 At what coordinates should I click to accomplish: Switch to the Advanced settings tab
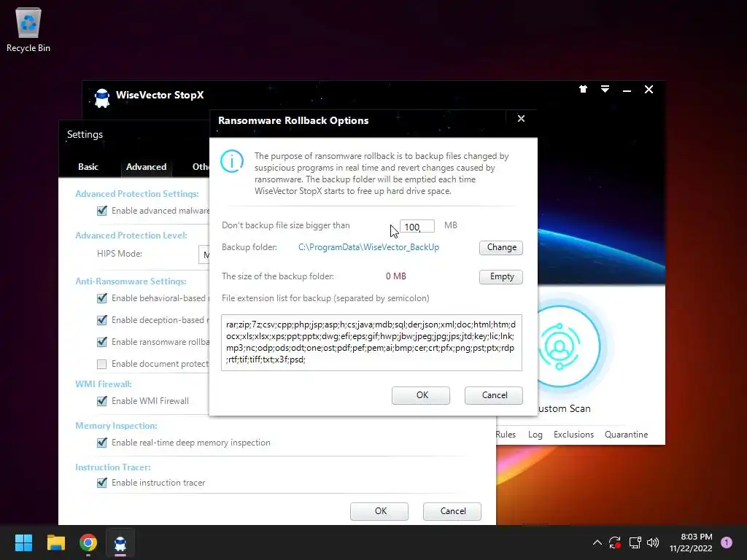coord(146,167)
